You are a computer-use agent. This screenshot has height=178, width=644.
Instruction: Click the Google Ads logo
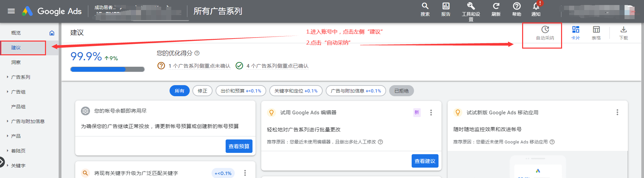52,11
